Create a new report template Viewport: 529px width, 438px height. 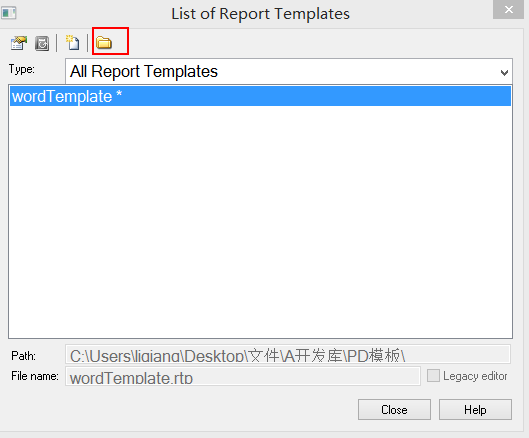point(73,43)
